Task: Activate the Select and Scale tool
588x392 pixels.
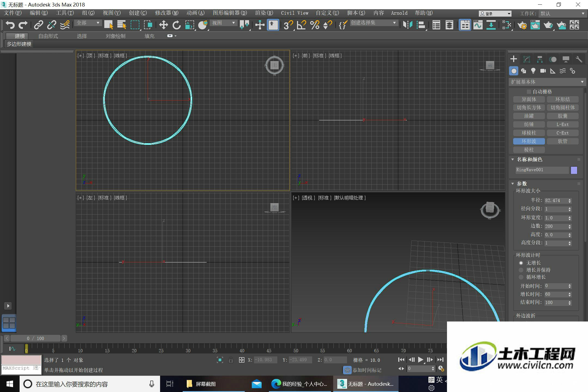Action: click(190, 25)
